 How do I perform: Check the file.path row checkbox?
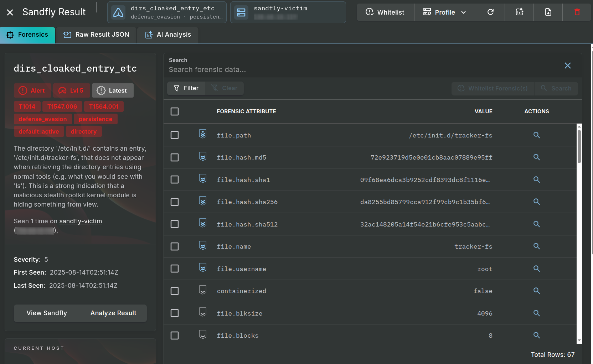[x=175, y=135]
